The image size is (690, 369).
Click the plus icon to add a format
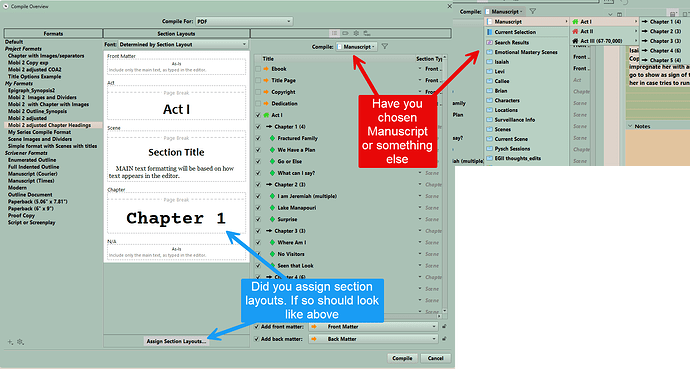pyautogui.click(x=10, y=342)
